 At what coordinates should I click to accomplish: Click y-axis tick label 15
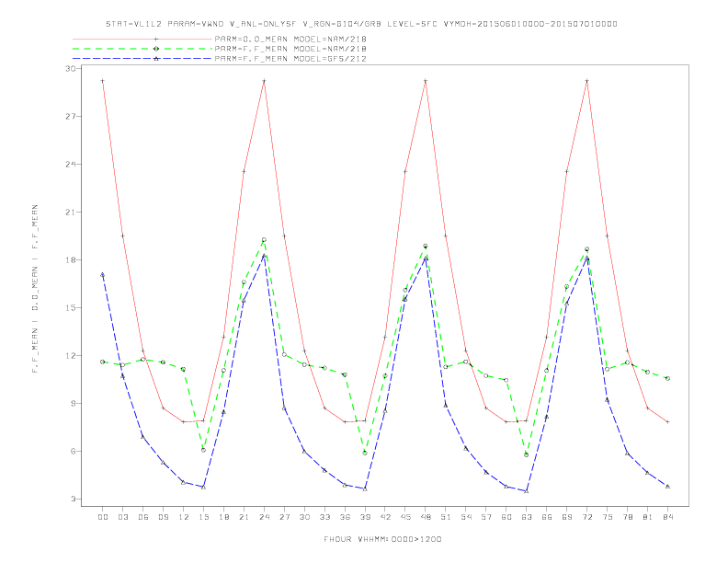71,307
